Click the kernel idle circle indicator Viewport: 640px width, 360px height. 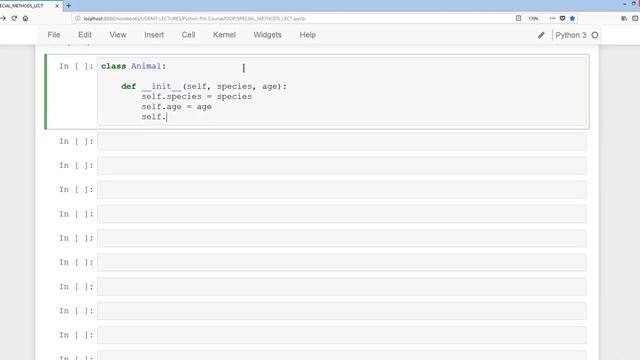595,35
